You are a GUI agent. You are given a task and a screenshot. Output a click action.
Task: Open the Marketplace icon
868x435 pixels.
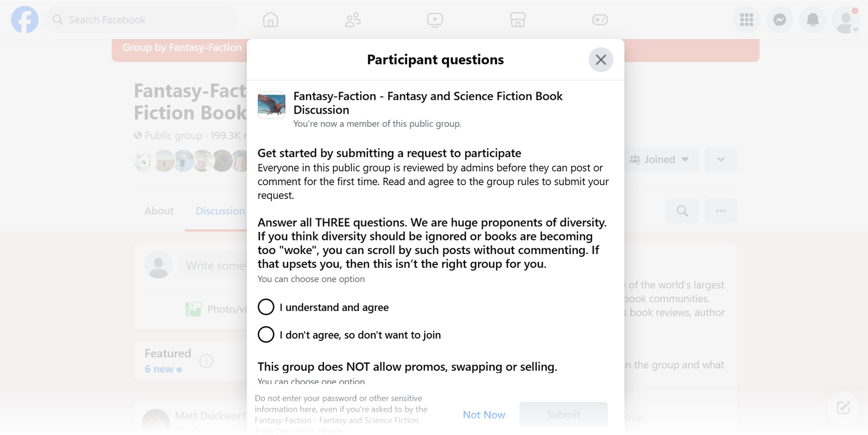[518, 19]
